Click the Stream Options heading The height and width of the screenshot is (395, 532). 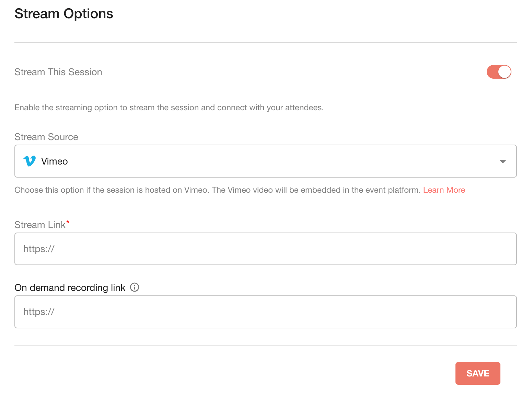tap(64, 14)
